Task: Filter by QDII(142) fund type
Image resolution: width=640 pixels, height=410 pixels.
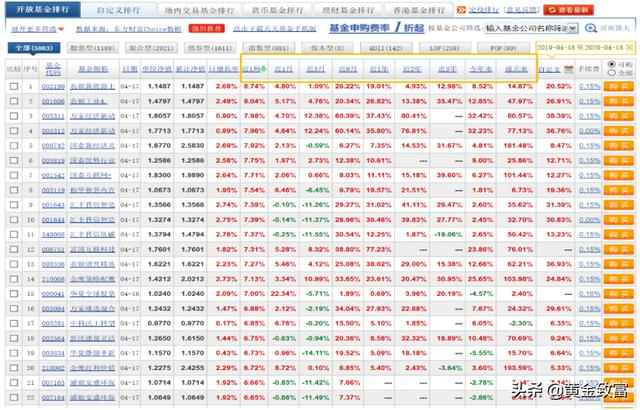Action: click(386, 48)
